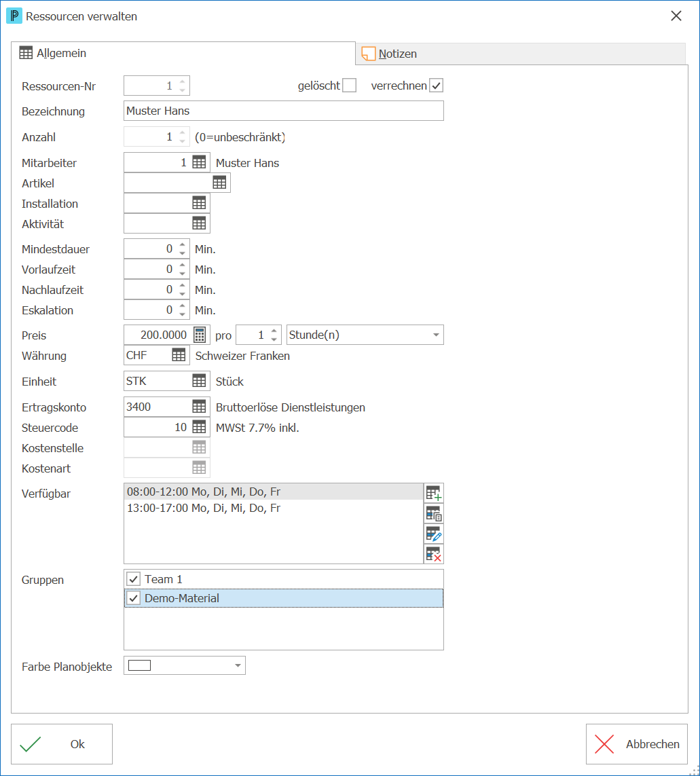Open the Steuercode lookup table icon

point(199,426)
